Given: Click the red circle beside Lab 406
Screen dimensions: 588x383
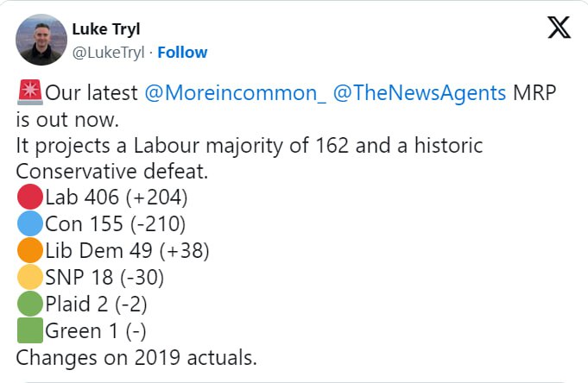Looking at the screenshot, I should pyautogui.click(x=29, y=198).
